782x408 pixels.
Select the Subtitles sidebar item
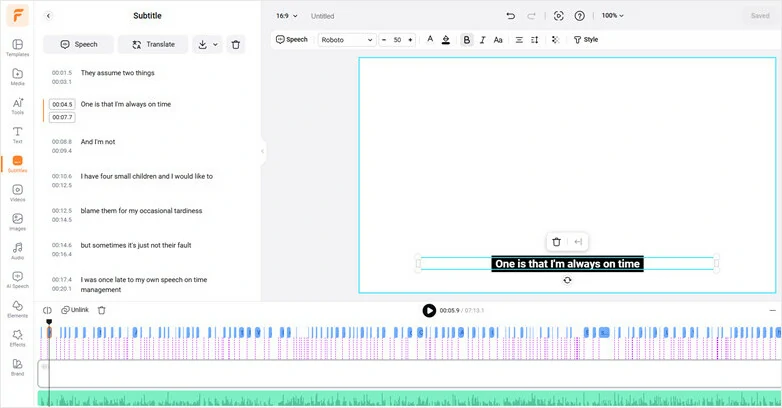pos(17,164)
